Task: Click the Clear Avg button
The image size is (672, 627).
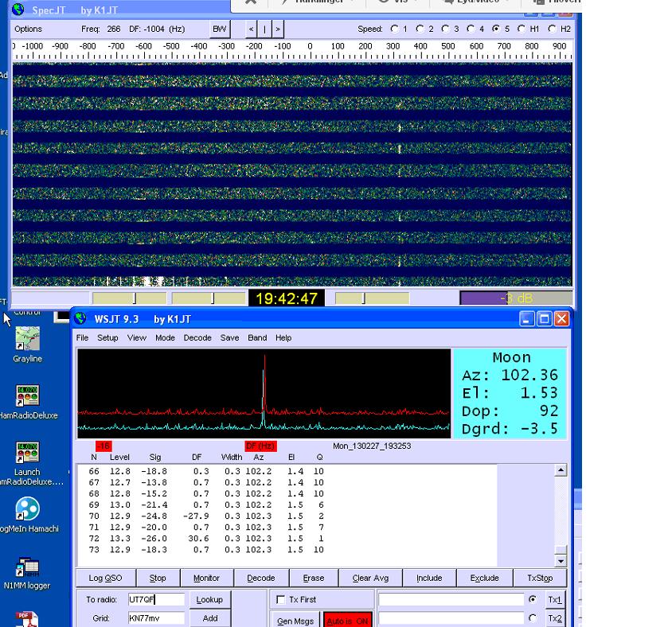Action: [370, 578]
